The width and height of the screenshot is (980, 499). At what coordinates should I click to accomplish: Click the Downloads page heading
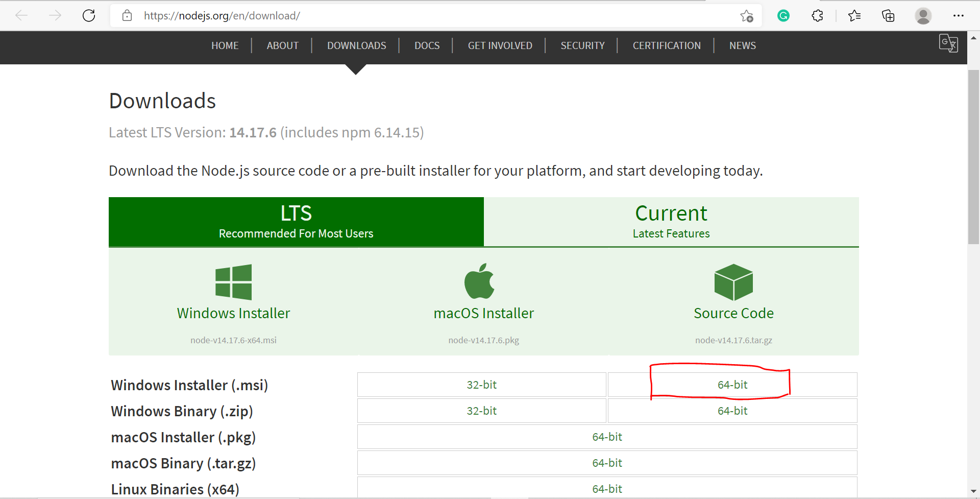[162, 101]
